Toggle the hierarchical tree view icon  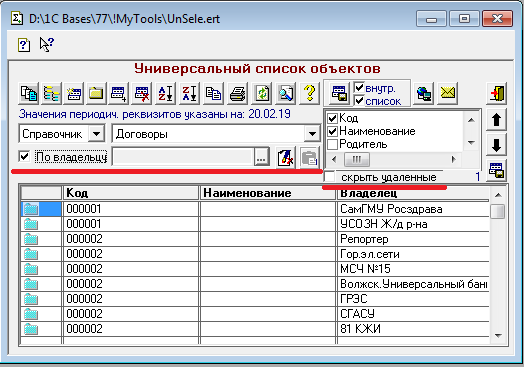pyautogui.click(x=51, y=93)
